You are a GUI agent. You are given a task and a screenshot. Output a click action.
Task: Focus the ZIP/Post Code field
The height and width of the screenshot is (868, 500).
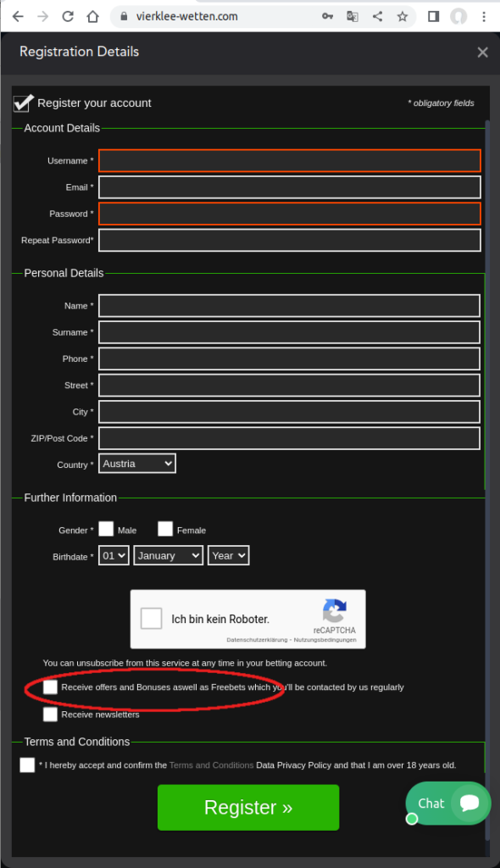coord(290,438)
